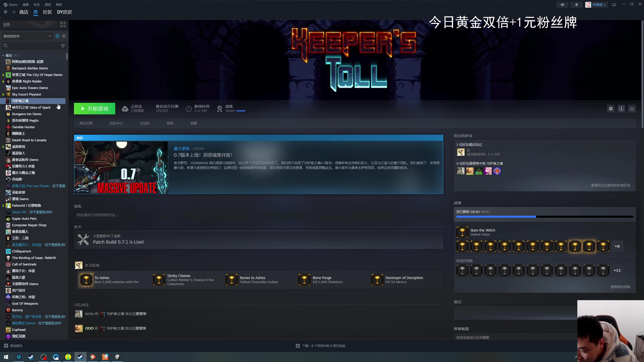
Task: Click the activity post input field
Action: (258, 215)
